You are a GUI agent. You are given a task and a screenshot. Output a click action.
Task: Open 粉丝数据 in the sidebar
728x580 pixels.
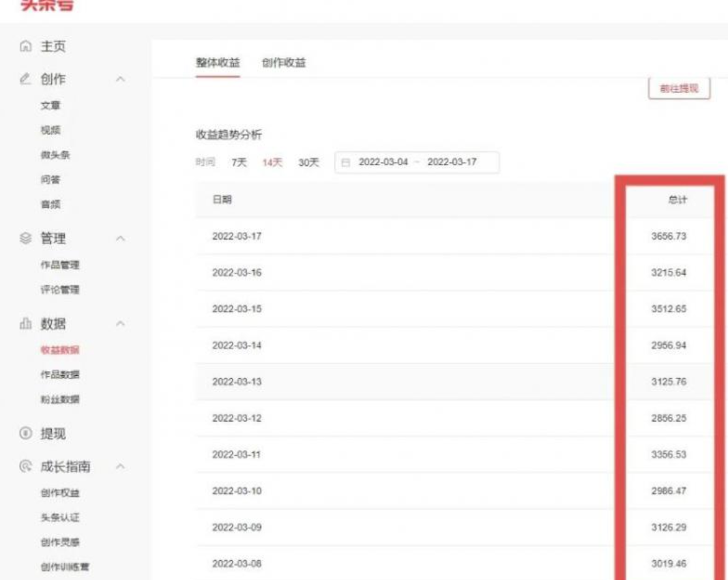point(60,399)
